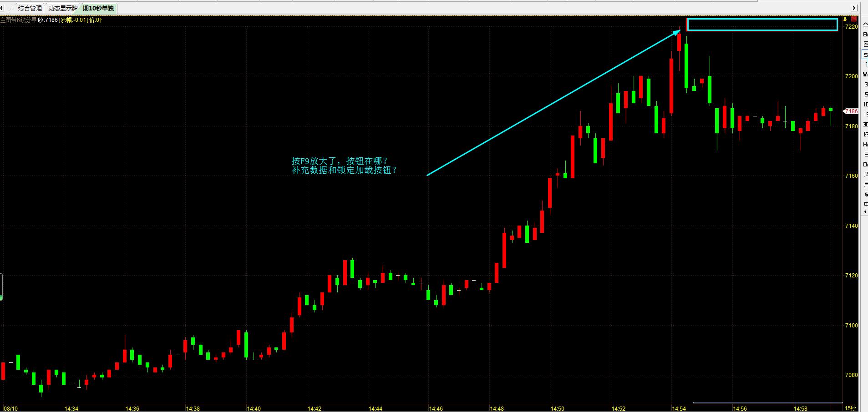Click the current price tag 7186 on the axis

851,111
